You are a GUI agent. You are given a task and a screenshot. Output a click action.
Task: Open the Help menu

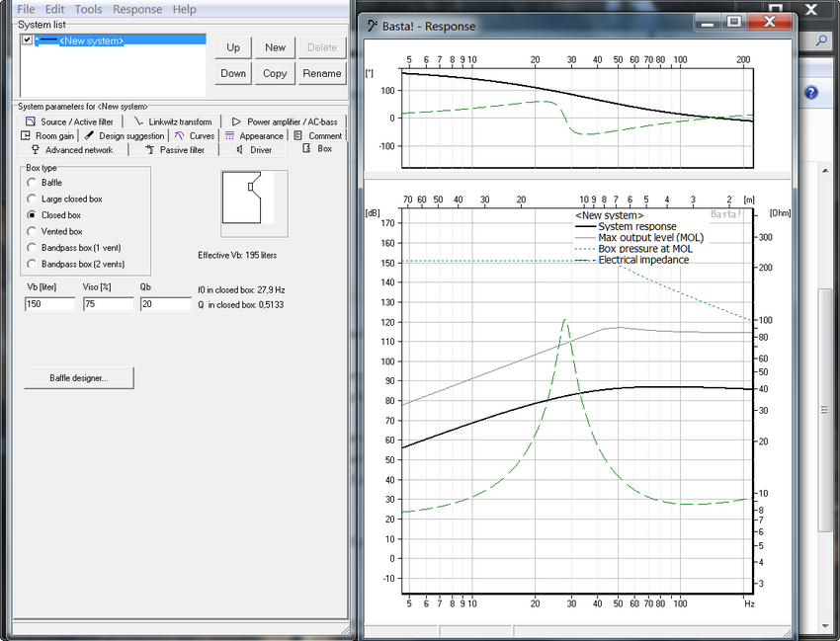point(184,9)
